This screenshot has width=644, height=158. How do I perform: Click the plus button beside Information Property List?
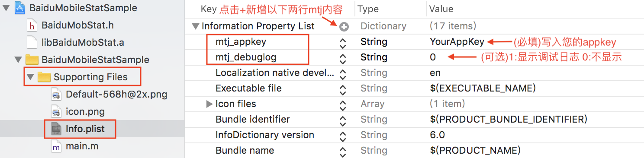tap(344, 27)
